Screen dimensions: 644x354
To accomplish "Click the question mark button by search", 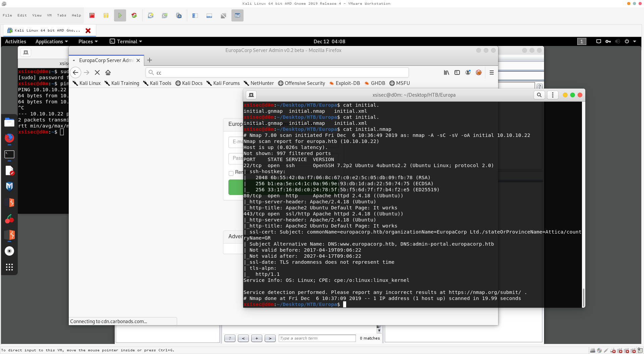I will click(230, 338).
